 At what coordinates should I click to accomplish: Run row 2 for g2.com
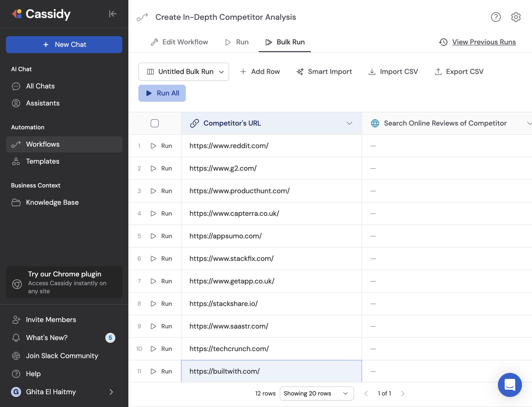(161, 168)
